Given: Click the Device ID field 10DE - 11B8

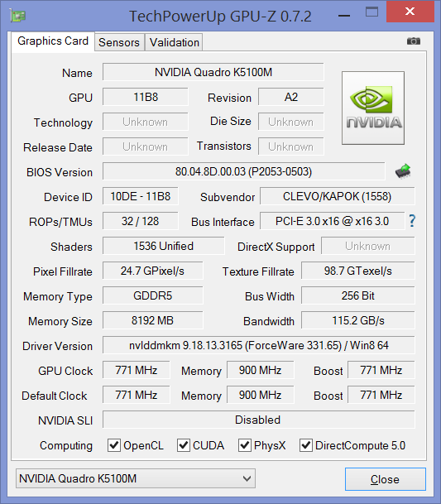Looking at the screenshot, I should (141, 196).
